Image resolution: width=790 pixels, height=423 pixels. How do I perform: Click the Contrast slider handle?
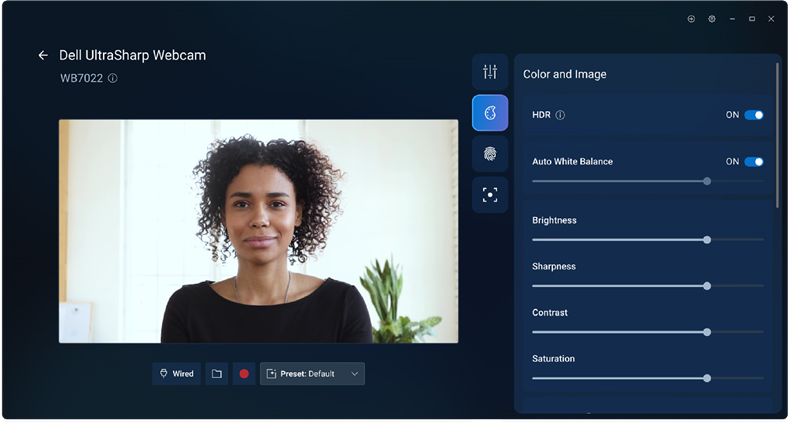(707, 332)
